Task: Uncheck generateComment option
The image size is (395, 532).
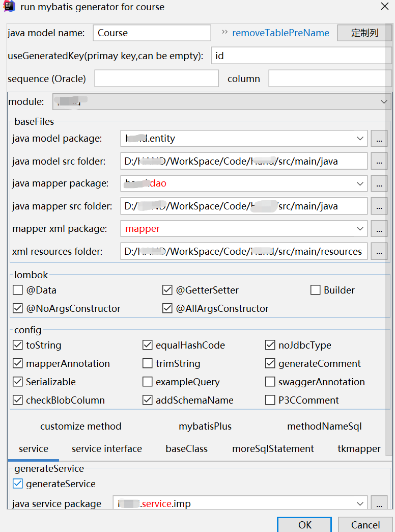Action: [270, 363]
